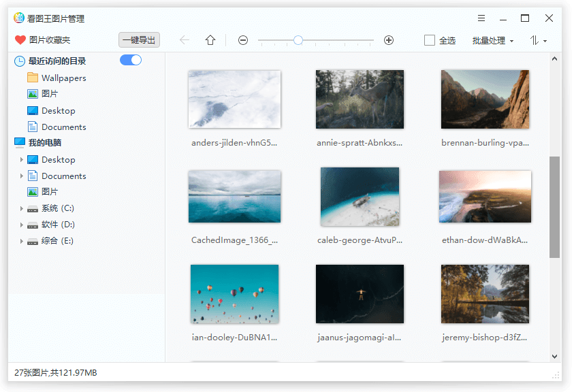The image size is (574, 392).
Task: Expand the 综合 (E:) drive node
Action: coord(21,241)
